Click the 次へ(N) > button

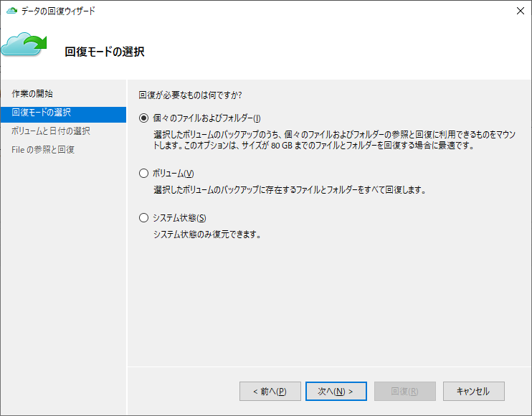(336, 391)
